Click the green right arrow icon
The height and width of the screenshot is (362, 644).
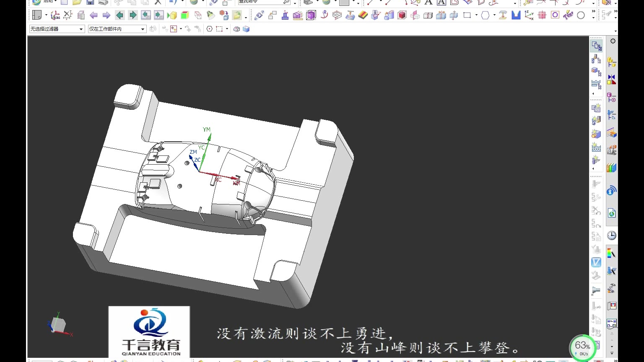[132, 16]
